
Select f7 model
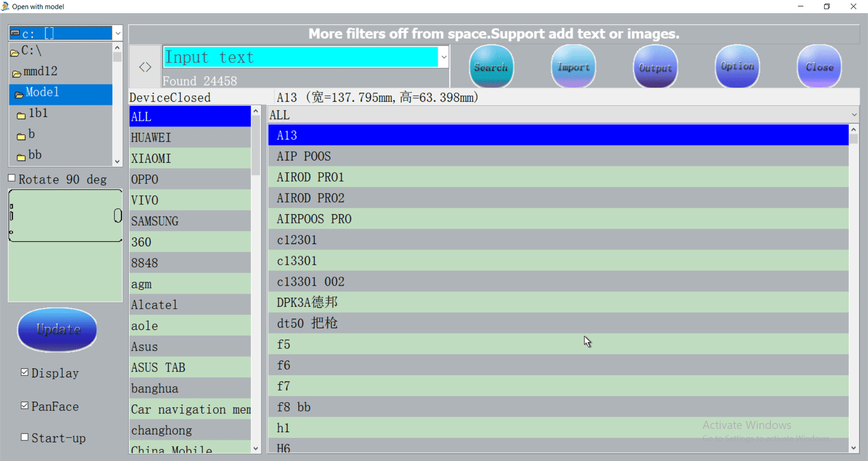coord(558,386)
